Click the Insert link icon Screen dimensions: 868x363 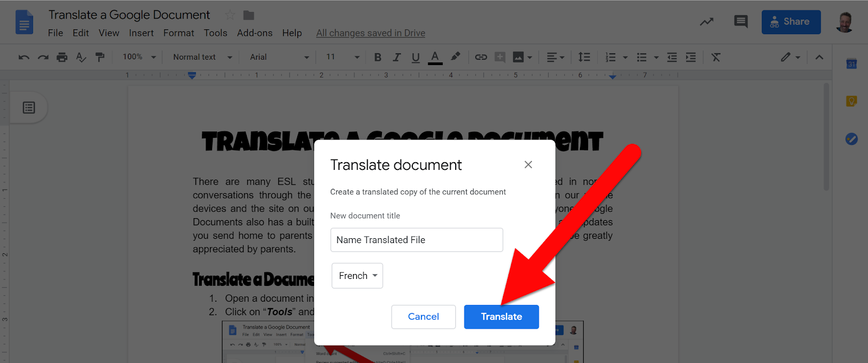481,57
